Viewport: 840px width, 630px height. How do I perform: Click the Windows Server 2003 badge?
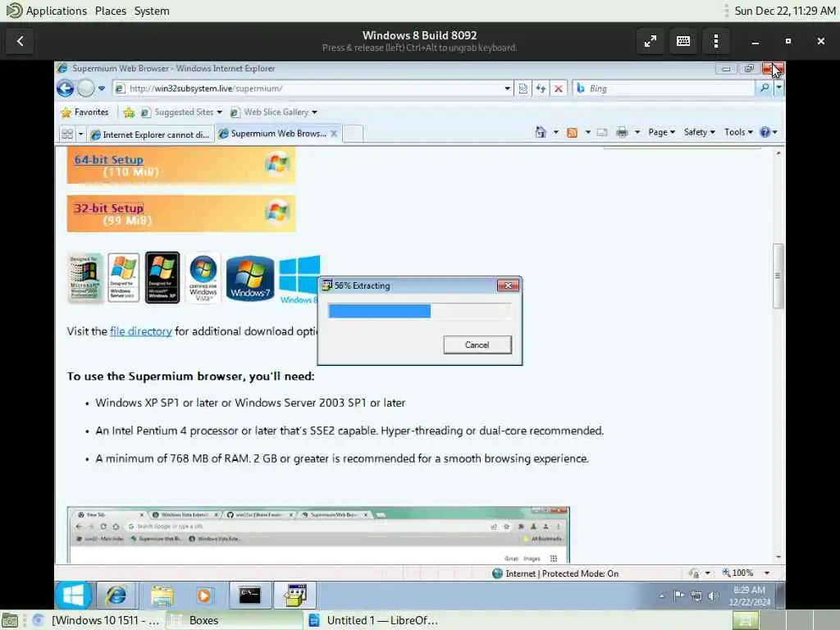click(124, 278)
